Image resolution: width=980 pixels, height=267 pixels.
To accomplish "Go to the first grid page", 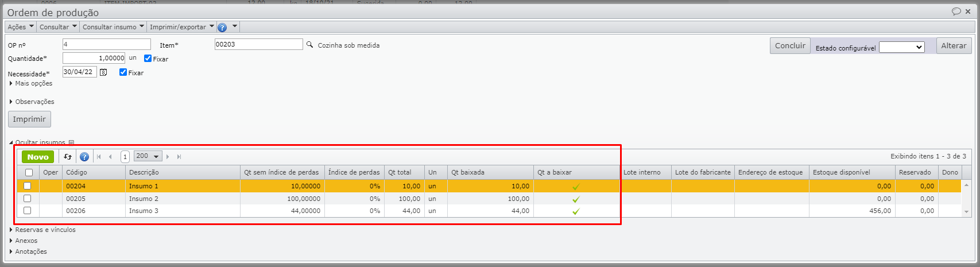I will coord(99,156).
